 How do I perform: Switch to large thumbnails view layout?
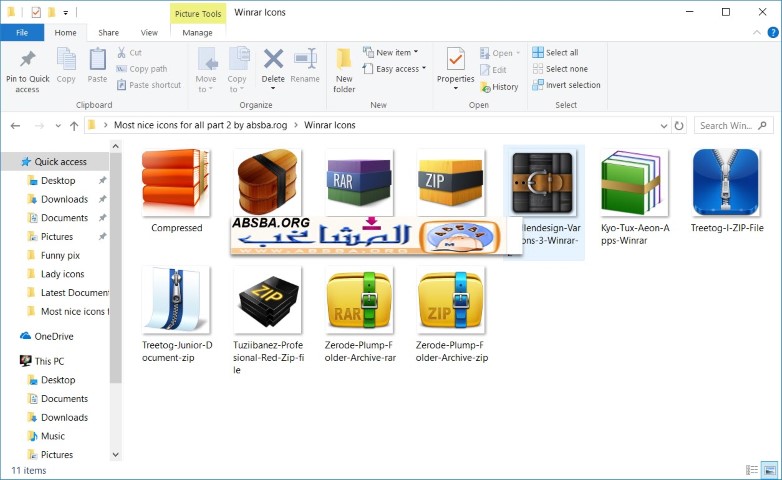(770, 470)
